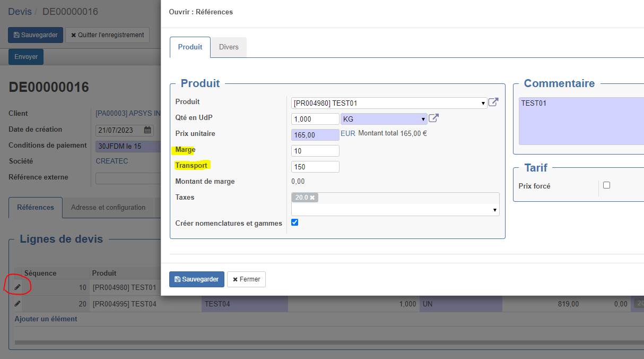Click pencil edit icon for TEST04 line
This screenshot has height=359, width=644.
pos(18,304)
